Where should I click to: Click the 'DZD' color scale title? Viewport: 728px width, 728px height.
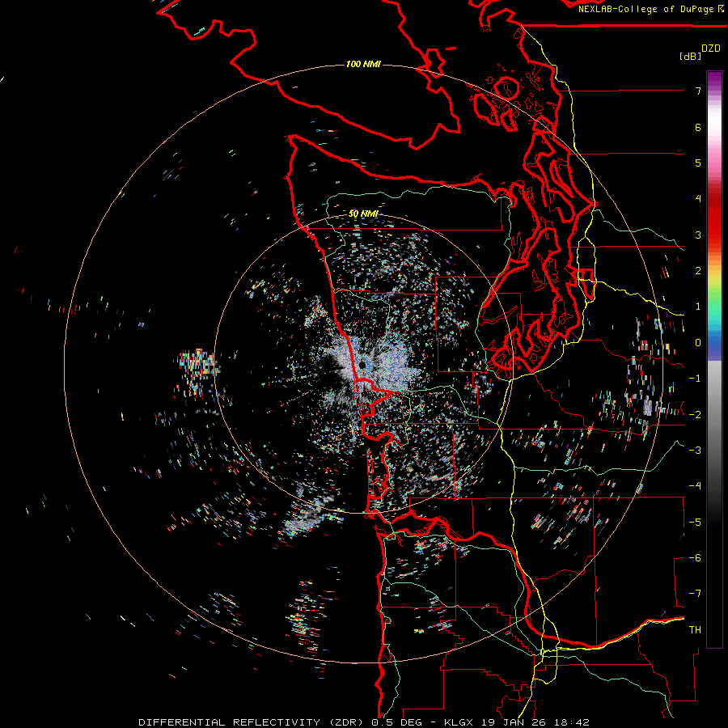tap(711, 49)
